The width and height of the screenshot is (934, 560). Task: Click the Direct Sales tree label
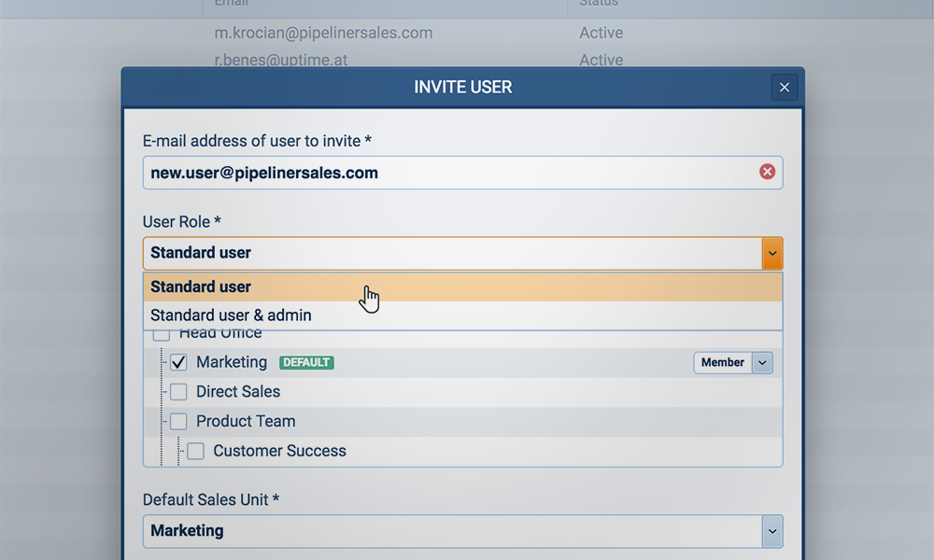(238, 392)
